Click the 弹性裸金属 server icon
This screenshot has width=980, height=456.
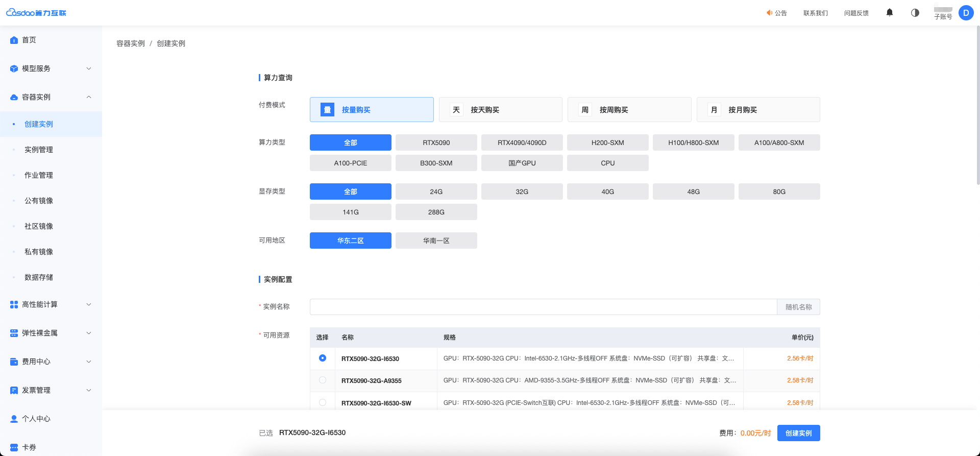pos(14,333)
